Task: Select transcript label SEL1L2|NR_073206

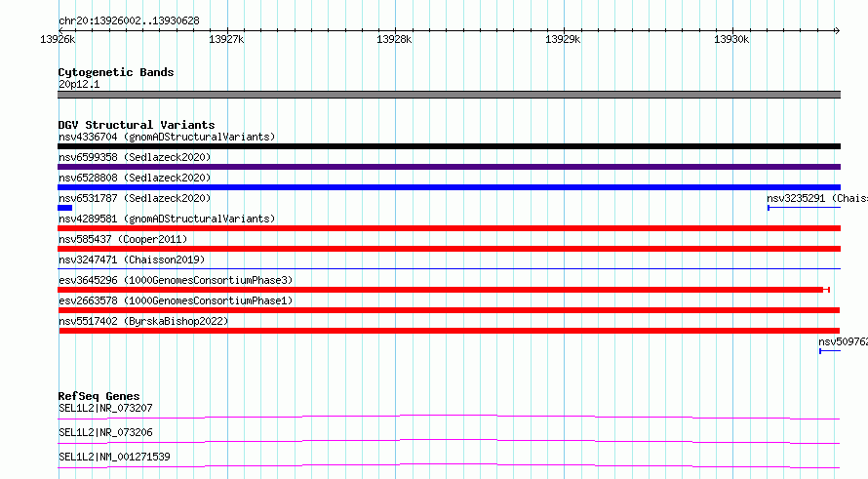Action: pyautogui.click(x=105, y=432)
